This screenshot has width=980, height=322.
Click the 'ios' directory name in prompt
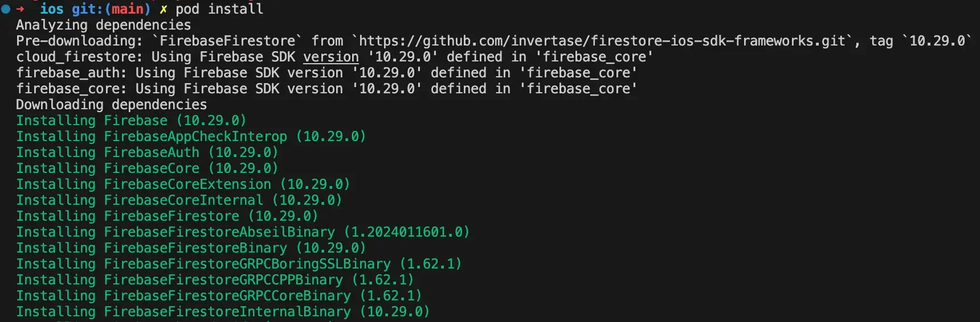[52, 9]
